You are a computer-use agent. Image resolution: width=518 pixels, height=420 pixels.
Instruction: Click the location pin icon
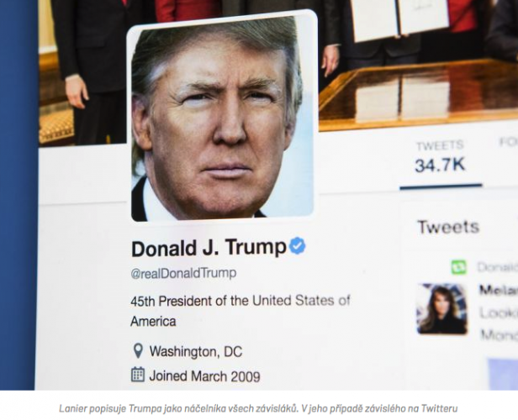138,351
